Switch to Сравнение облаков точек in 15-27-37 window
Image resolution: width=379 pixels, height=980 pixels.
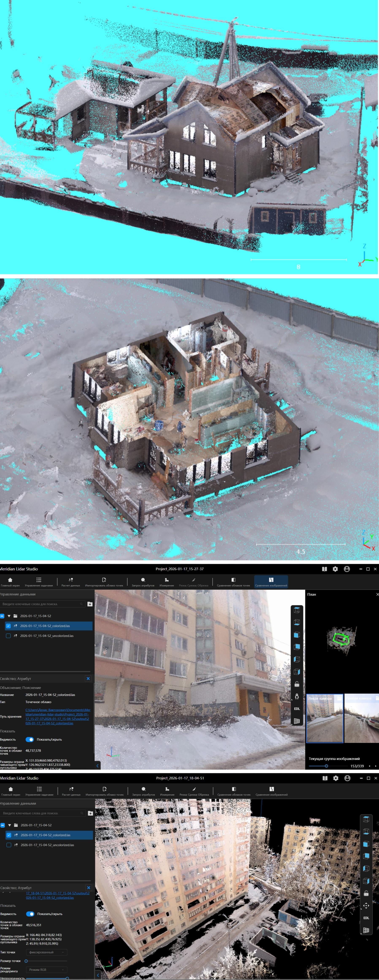(x=233, y=582)
